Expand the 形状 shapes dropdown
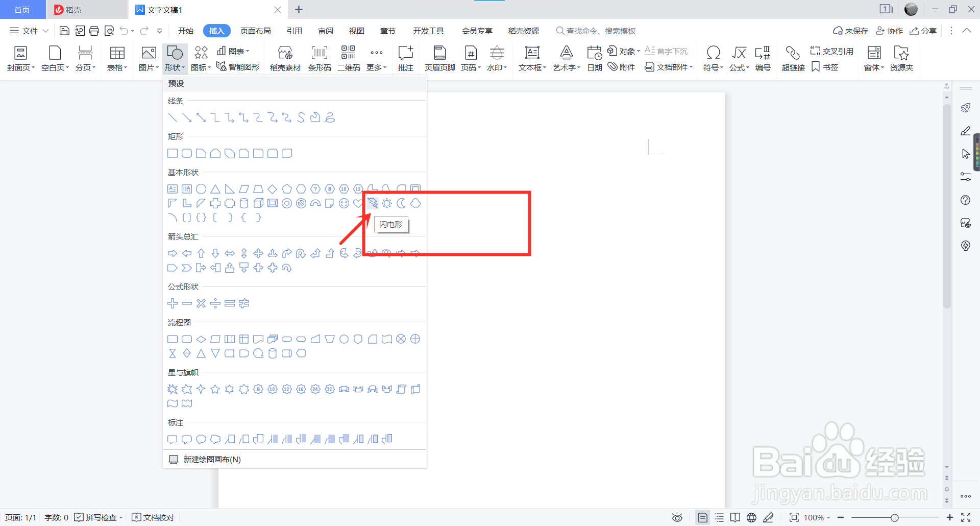 [175, 67]
